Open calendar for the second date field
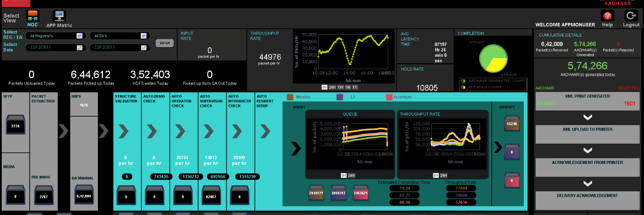Image resolution: width=644 pixels, height=215 pixels. coord(145,47)
